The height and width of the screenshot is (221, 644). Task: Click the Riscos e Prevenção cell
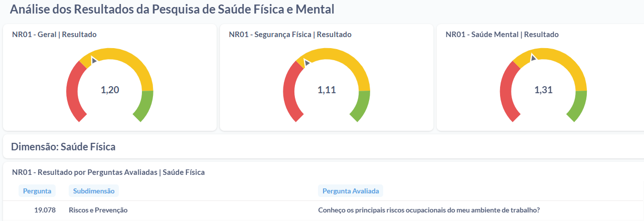point(98,210)
